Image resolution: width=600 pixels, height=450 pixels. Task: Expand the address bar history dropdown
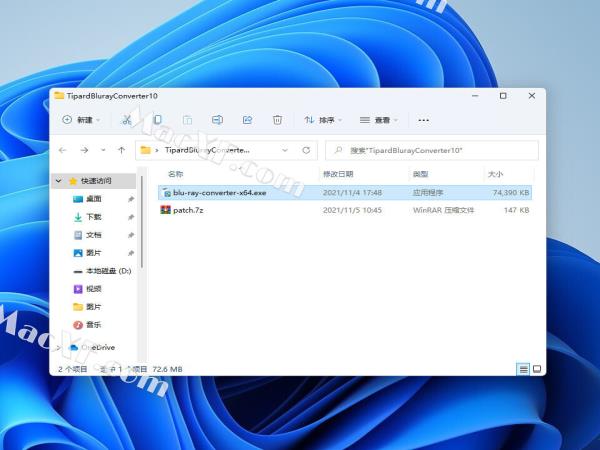pyautogui.click(x=285, y=150)
